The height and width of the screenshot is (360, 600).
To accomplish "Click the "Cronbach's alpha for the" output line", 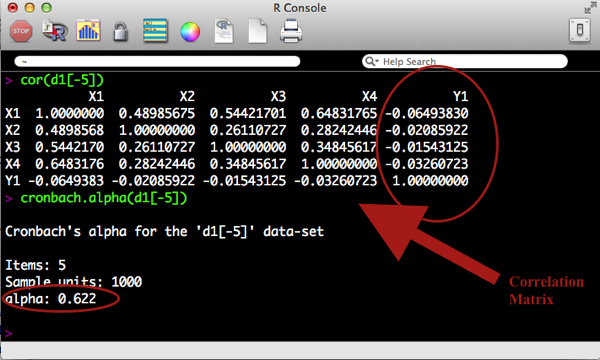I will pyautogui.click(x=165, y=231).
